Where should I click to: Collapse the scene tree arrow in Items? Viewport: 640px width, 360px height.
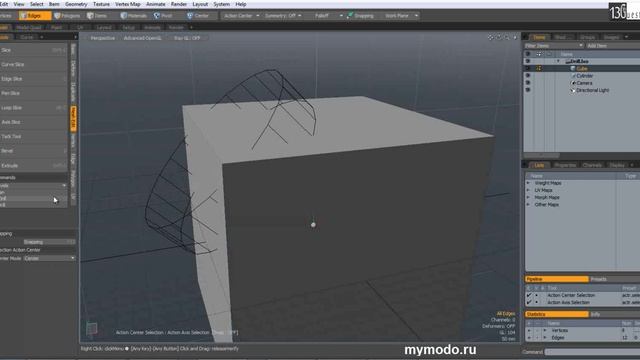pyautogui.click(x=558, y=61)
